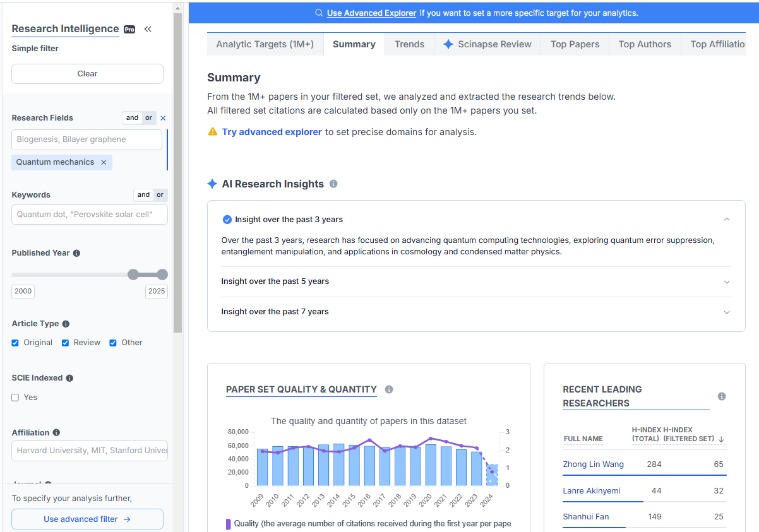
Task: Open the Paper Set Quality info icon
Action: pyautogui.click(x=389, y=389)
